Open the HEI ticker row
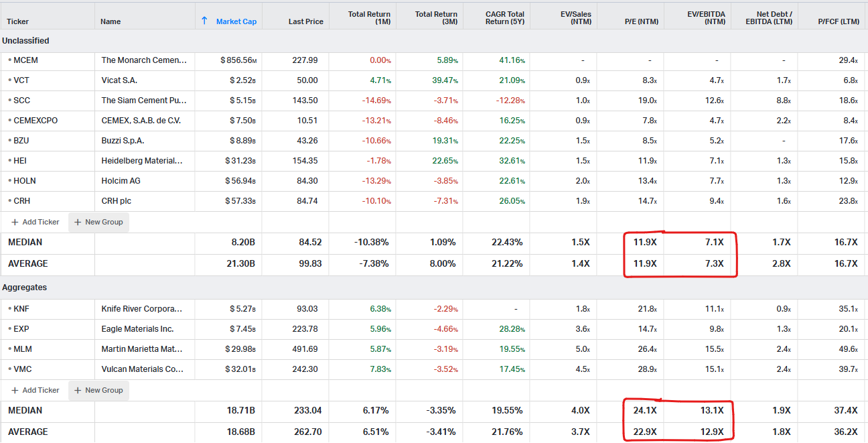The image size is (868, 443). click(20, 161)
